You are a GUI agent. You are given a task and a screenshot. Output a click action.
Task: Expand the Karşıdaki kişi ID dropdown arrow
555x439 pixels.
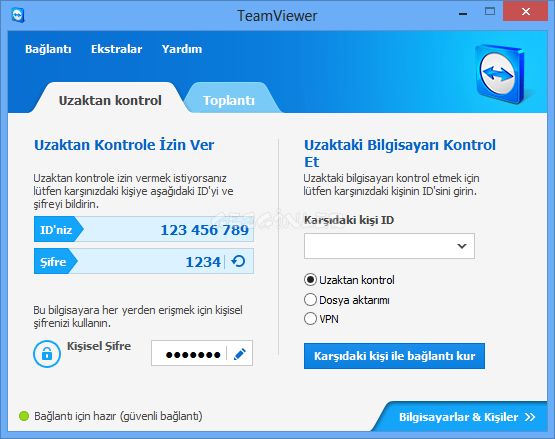coord(462,246)
